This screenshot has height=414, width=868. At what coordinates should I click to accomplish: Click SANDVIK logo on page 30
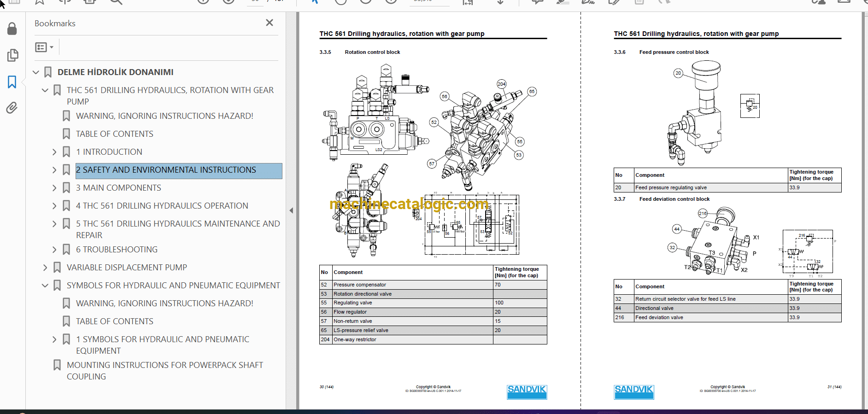click(x=527, y=391)
